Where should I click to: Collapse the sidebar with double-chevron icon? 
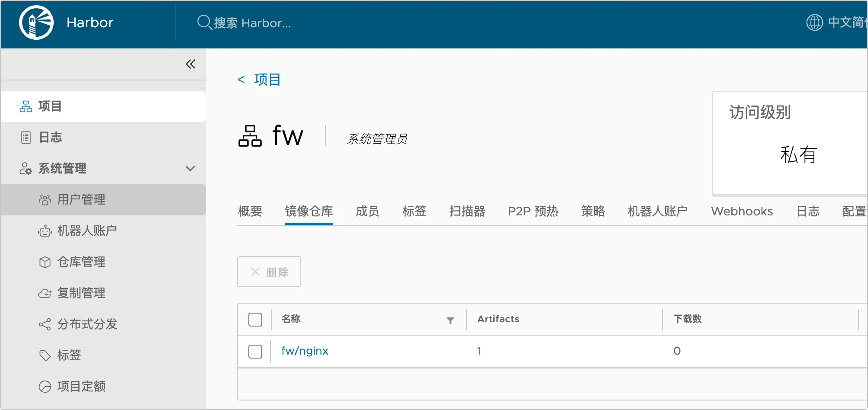190,64
